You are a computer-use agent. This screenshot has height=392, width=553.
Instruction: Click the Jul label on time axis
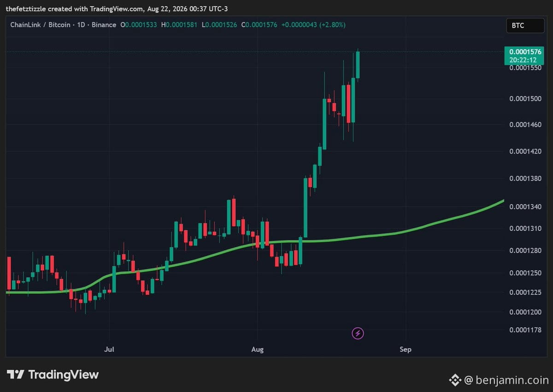coord(109,349)
